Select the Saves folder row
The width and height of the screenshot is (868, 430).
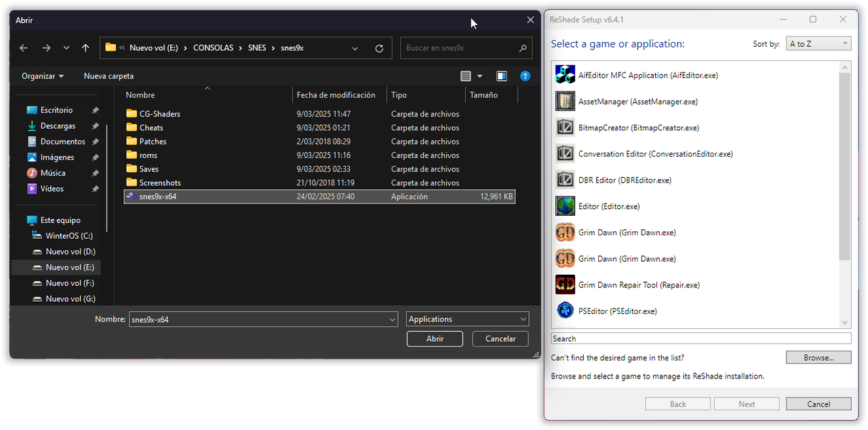coord(320,169)
